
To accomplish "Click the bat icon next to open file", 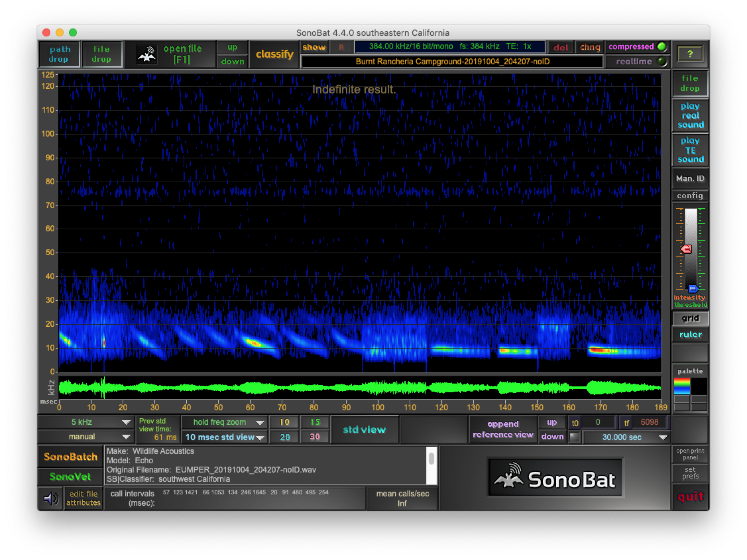I will 146,54.
